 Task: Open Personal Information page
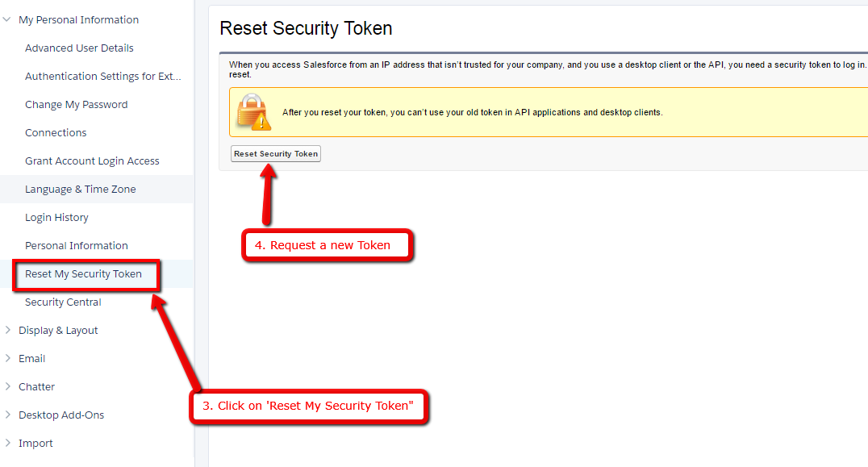tap(77, 246)
